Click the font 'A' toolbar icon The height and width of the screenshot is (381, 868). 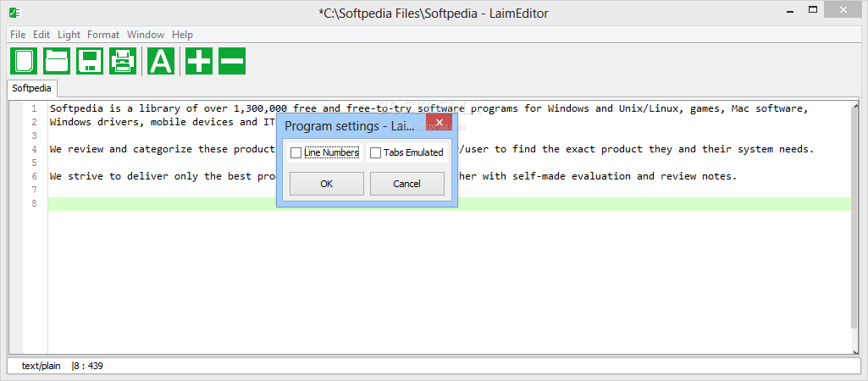point(161,61)
